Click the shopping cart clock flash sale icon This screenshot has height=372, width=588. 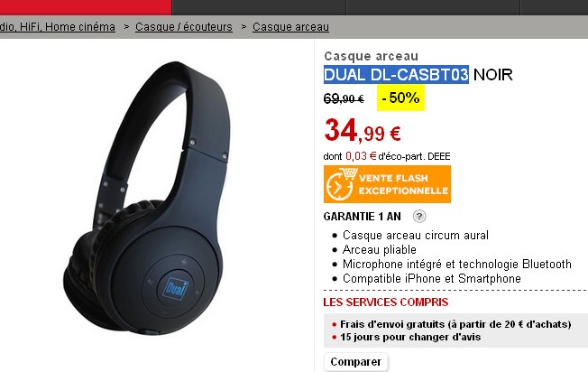(340, 184)
